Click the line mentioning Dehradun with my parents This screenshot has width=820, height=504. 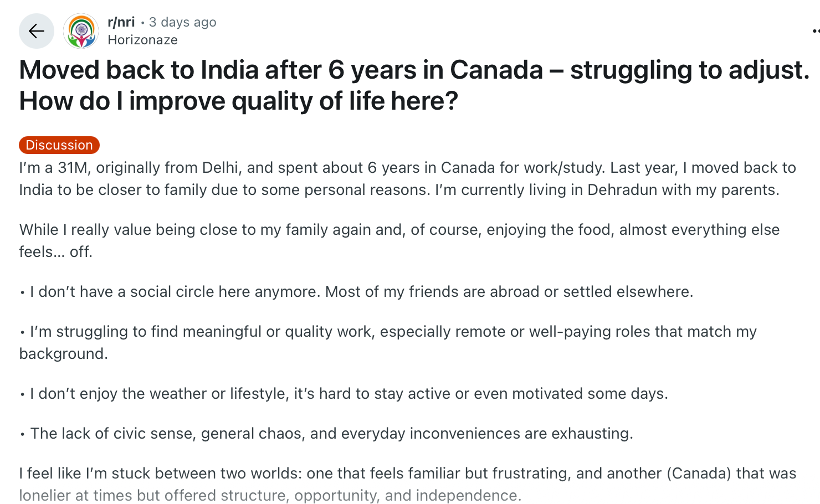(399, 190)
